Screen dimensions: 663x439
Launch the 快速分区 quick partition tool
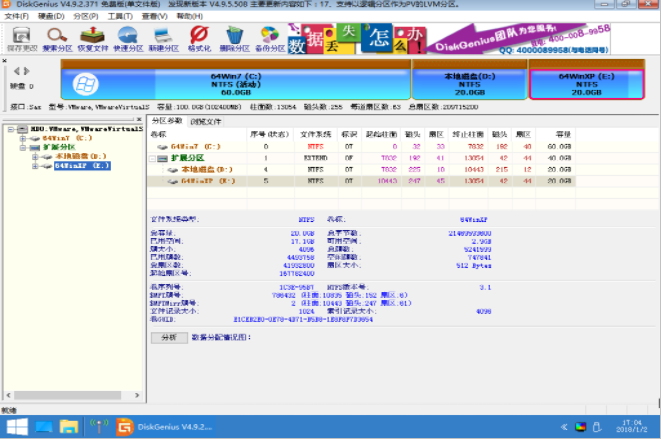tap(128, 39)
